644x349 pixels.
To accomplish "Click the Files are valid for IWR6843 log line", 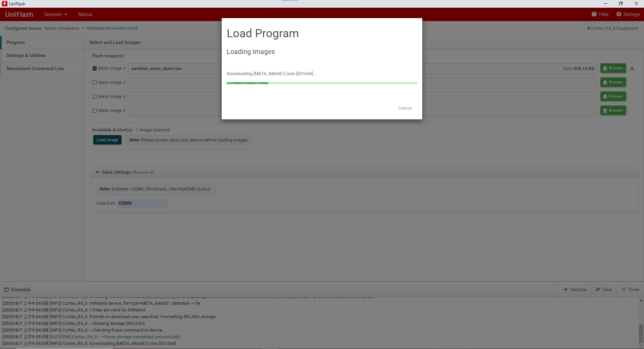I will coord(74,310).
